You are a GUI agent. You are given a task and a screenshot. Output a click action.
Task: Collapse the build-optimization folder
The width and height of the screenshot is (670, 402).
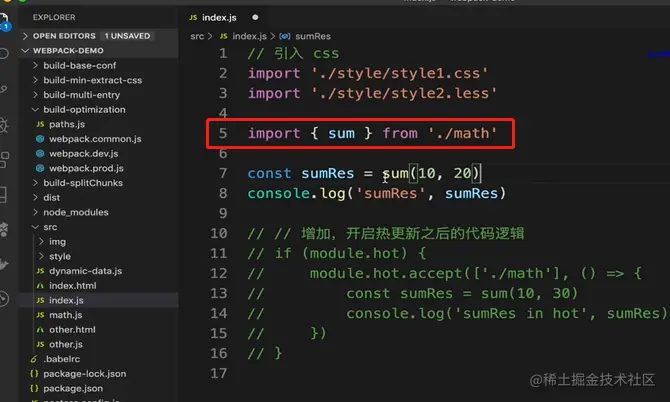35,109
